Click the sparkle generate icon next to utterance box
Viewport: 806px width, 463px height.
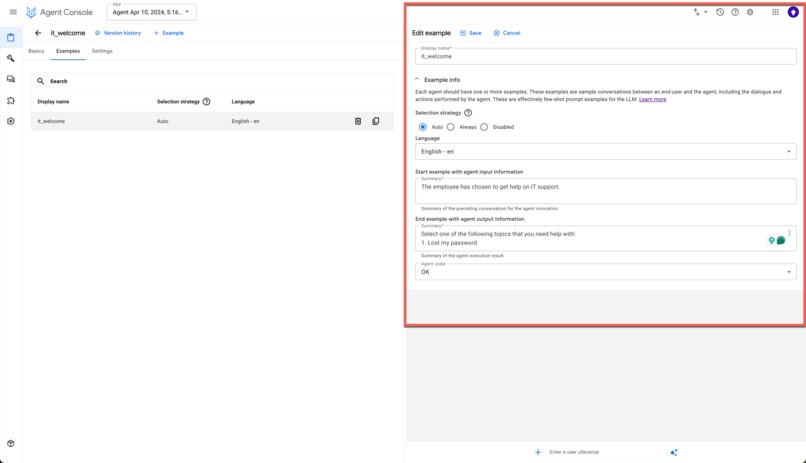[674, 452]
